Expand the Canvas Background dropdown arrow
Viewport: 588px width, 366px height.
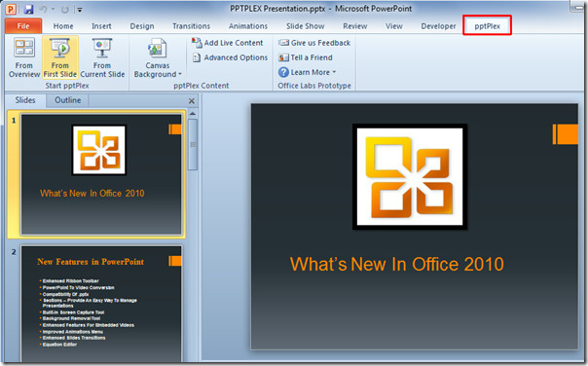[180, 74]
